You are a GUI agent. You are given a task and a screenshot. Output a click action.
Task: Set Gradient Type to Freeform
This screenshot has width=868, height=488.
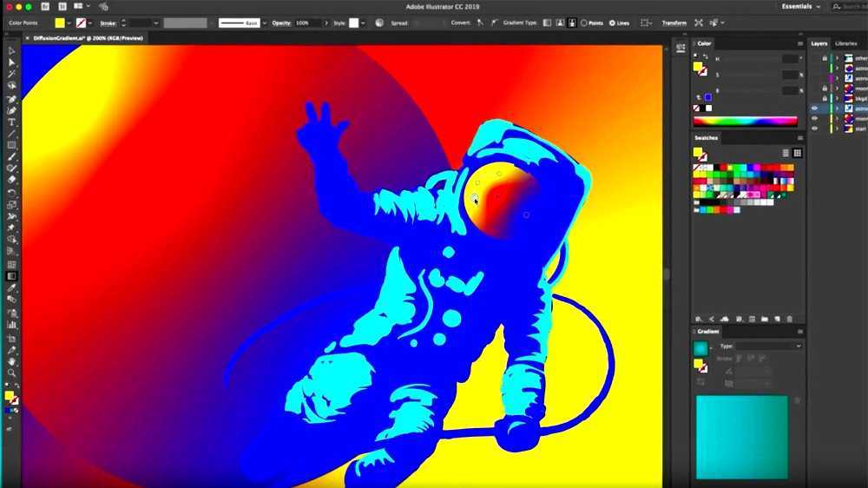(572, 23)
